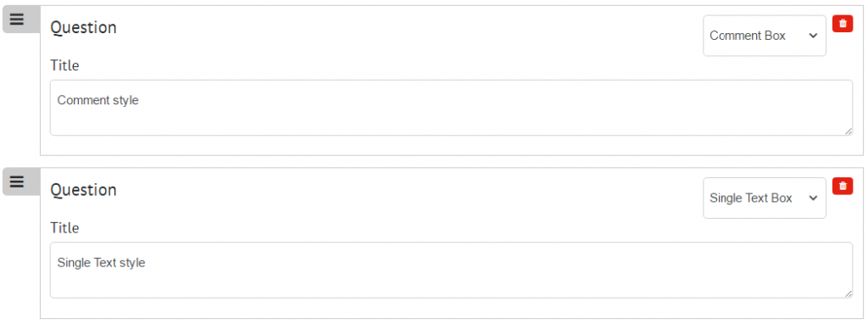Place the cursor in the words Single Text style

point(102,263)
